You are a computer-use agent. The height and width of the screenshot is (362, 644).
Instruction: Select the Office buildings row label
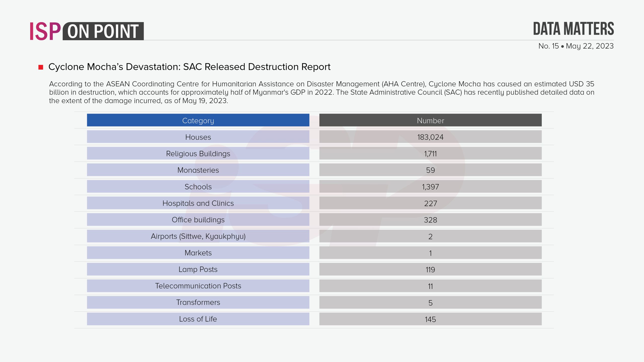(198, 220)
